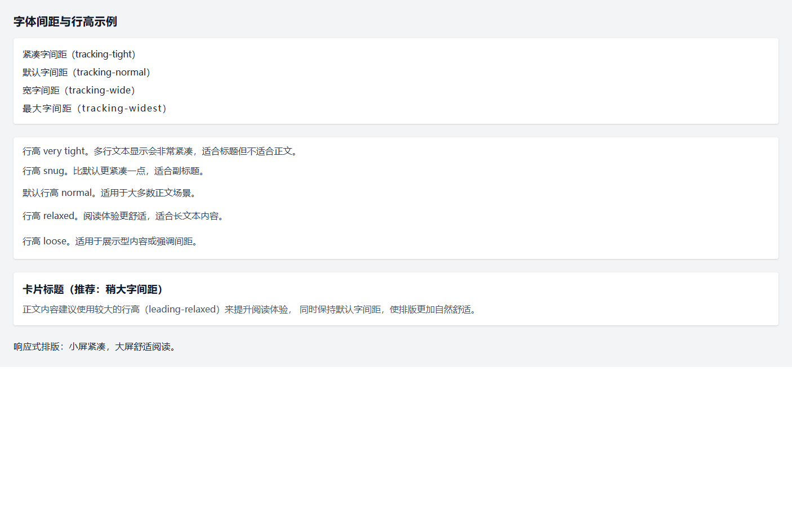Click the phrase 适合副标题

point(177,171)
